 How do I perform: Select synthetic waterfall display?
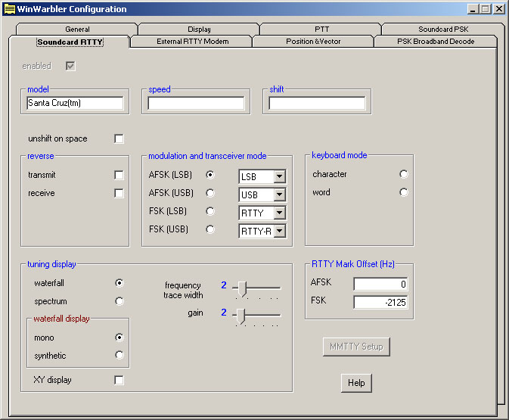[x=119, y=355]
